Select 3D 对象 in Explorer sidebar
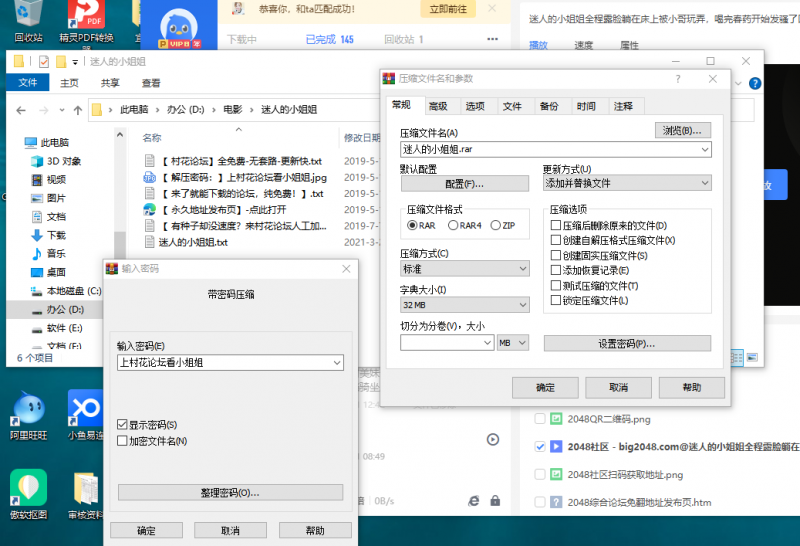The image size is (800, 546). pos(63,161)
